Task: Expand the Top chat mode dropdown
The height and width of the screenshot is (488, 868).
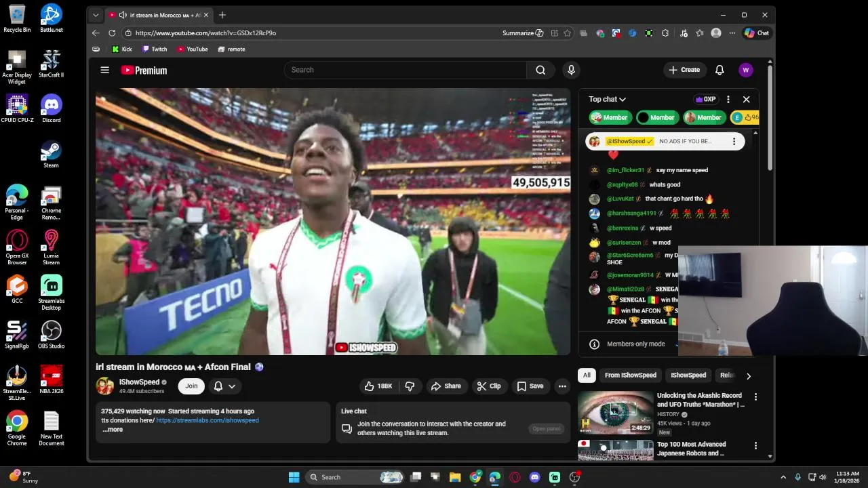Action: 607,99
